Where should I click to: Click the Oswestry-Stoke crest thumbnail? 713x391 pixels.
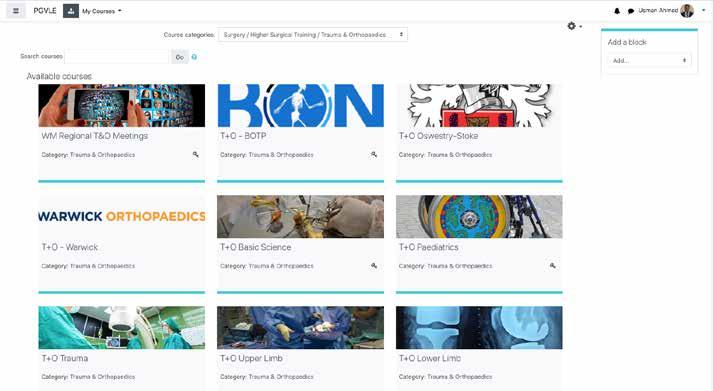(x=479, y=105)
